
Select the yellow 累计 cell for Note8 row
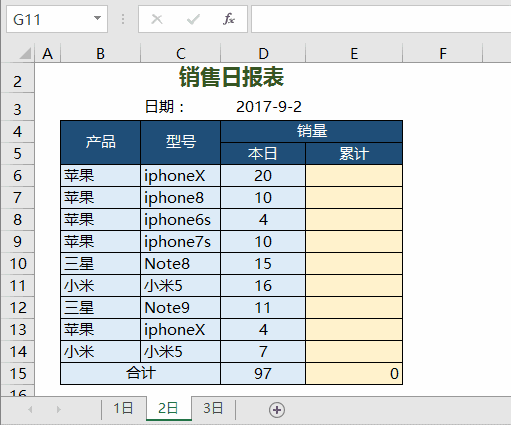(354, 264)
